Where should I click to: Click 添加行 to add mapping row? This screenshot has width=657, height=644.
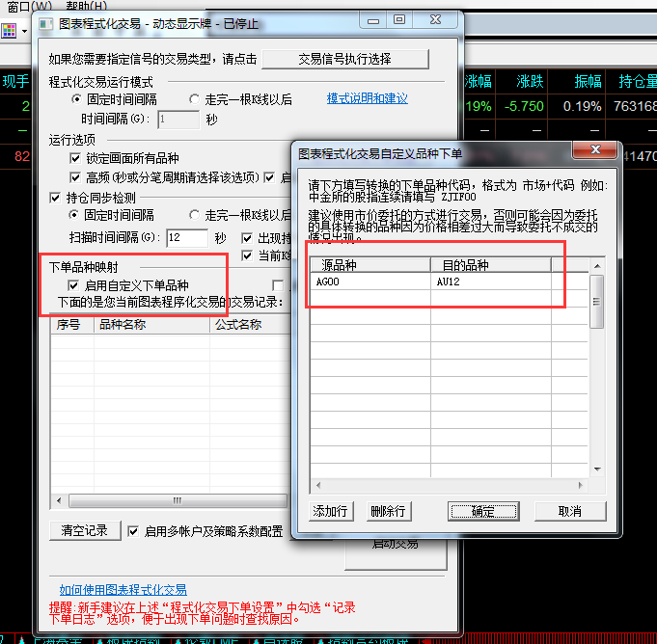(x=331, y=511)
